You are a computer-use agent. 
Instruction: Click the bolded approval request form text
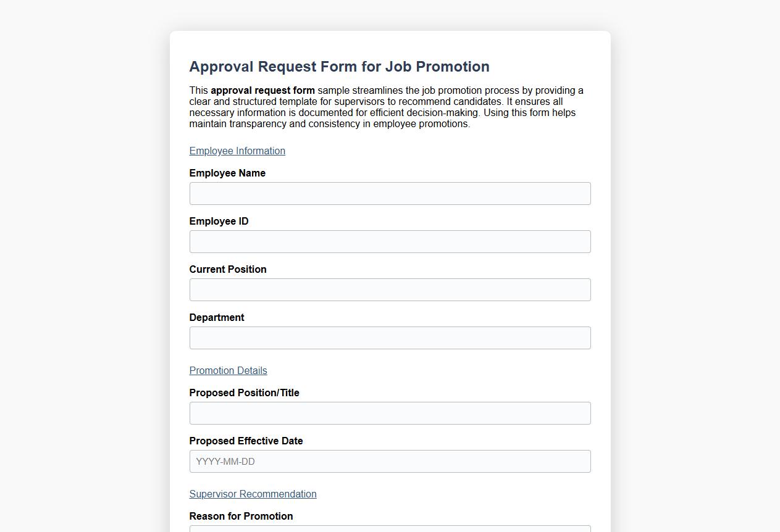[262, 90]
